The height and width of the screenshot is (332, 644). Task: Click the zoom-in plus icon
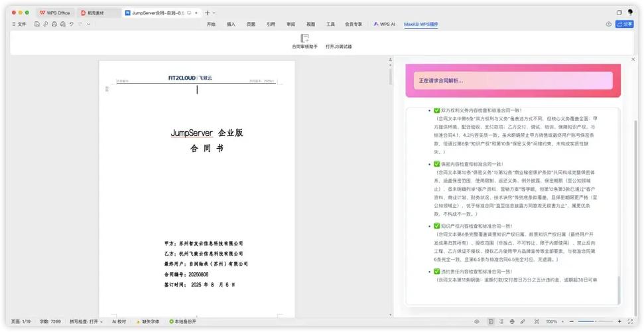click(619, 322)
